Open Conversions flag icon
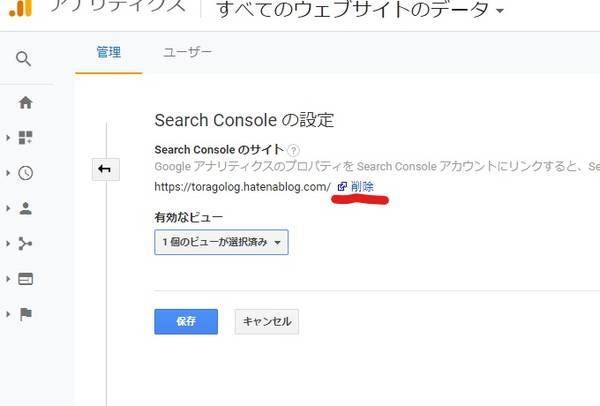The width and height of the screenshot is (600, 406). click(26, 314)
